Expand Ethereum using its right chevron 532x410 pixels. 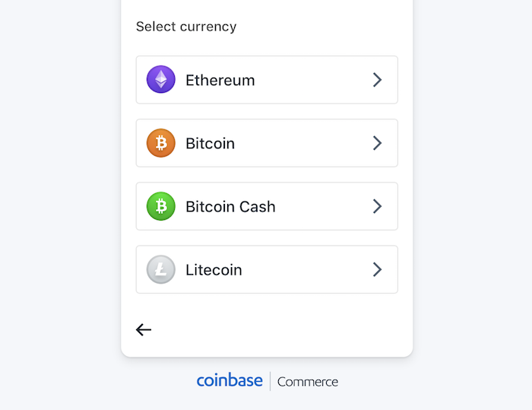[377, 80]
